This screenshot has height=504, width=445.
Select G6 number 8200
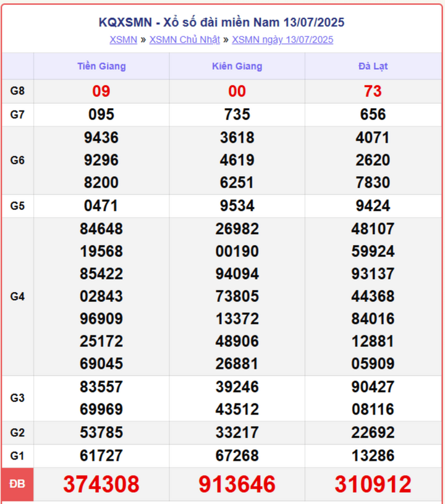tap(101, 183)
